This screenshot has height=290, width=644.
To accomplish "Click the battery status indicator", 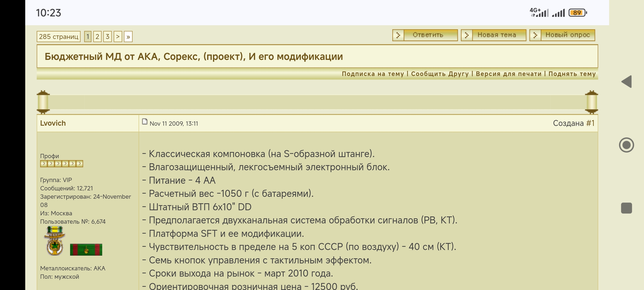I will (x=577, y=13).
